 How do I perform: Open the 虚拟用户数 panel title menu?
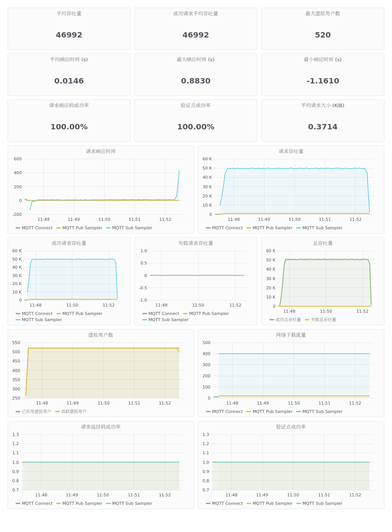pyautogui.click(x=101, y=335)
